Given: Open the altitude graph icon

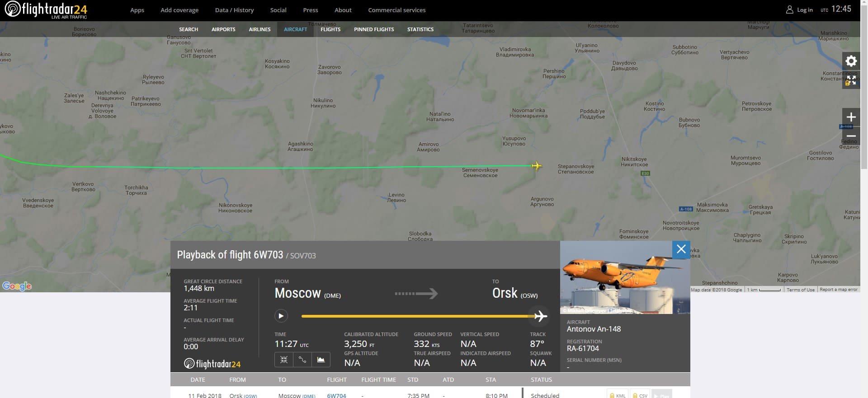Looking at the screenshot, I should (321, 360).
